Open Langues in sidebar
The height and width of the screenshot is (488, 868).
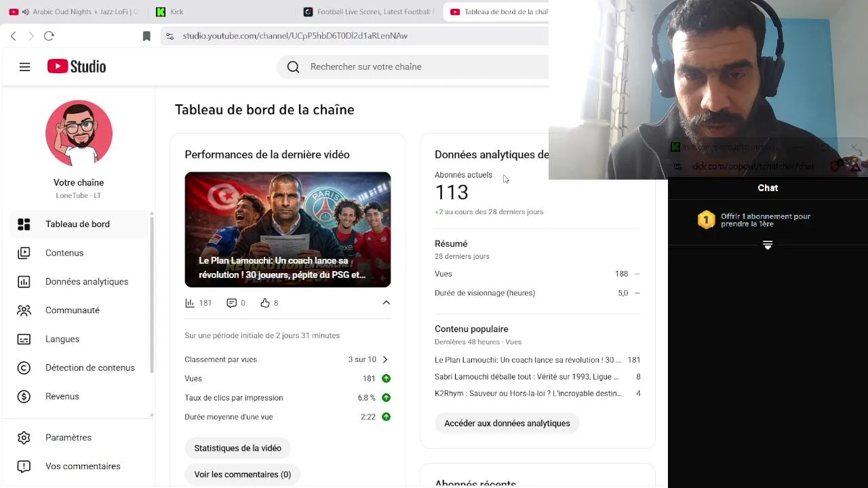[79, 339]
